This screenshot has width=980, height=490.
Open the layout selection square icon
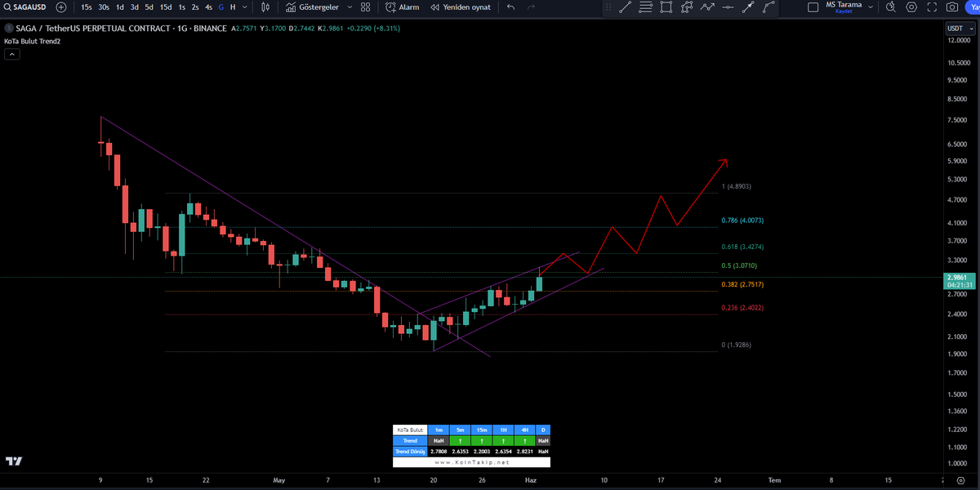click(813, 7)
